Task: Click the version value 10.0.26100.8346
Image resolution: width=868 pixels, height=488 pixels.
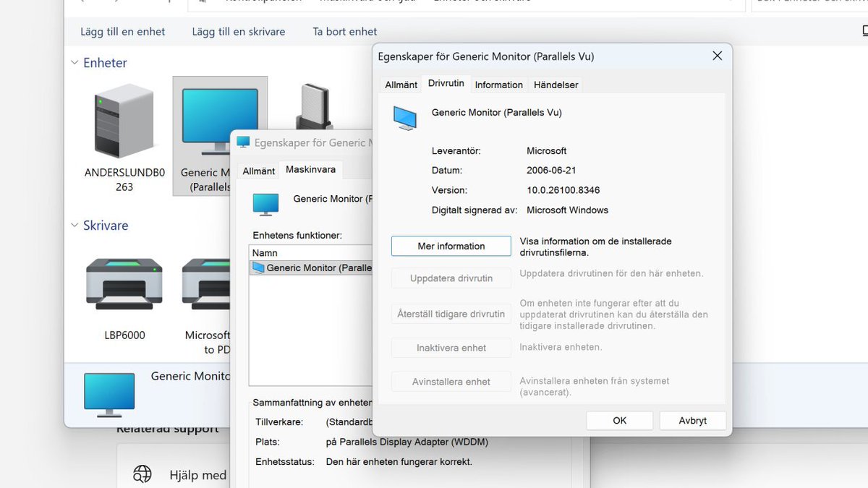Action: point(563,190)
